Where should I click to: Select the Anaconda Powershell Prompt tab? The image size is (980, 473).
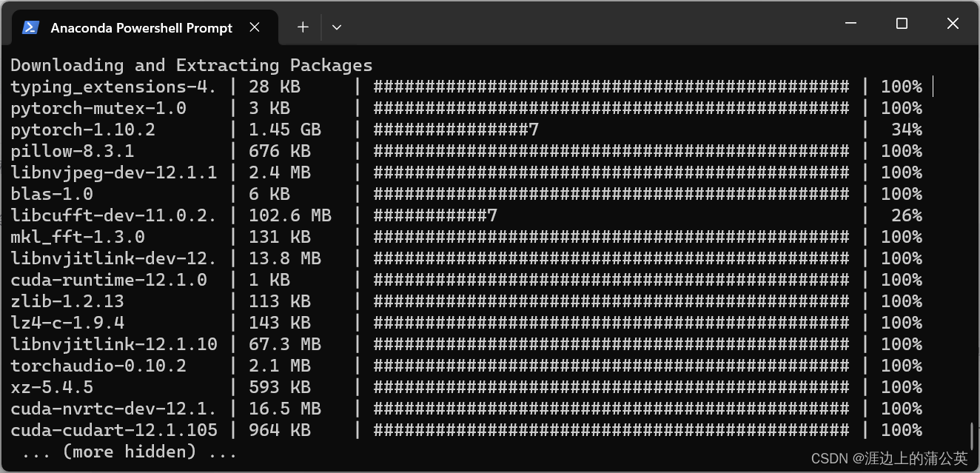[x=141, y=27]
